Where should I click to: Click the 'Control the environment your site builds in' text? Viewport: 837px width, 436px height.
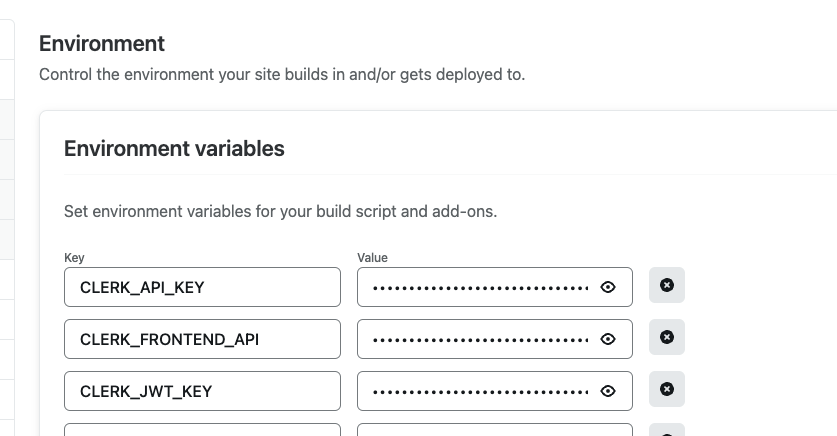pos(282,74)
